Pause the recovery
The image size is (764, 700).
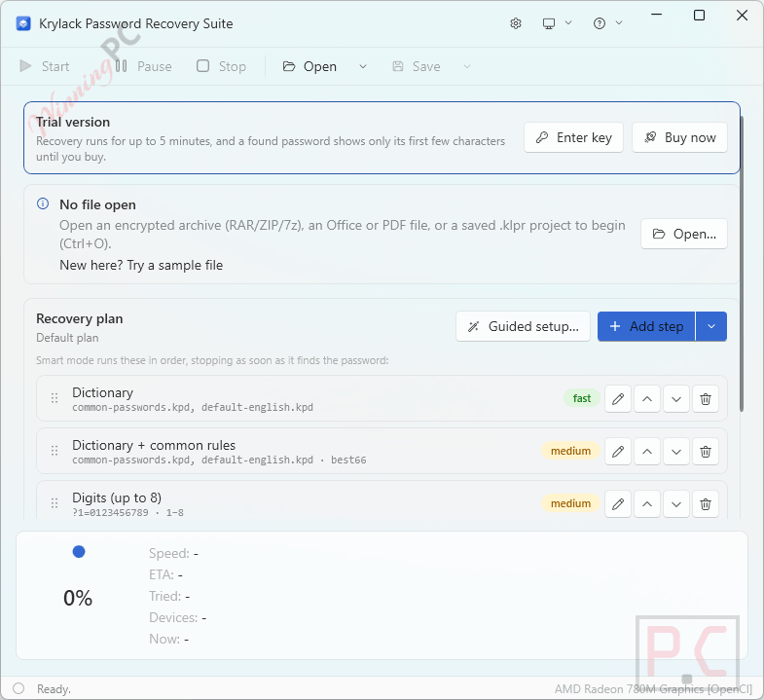[144, 66]
